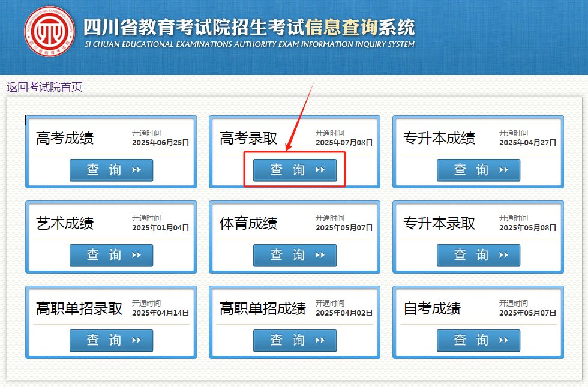This screenshot has height=387, width=588.
Task: Click the date 2025年05月07日 in 体育成绩 card
Action: (344, 227)
